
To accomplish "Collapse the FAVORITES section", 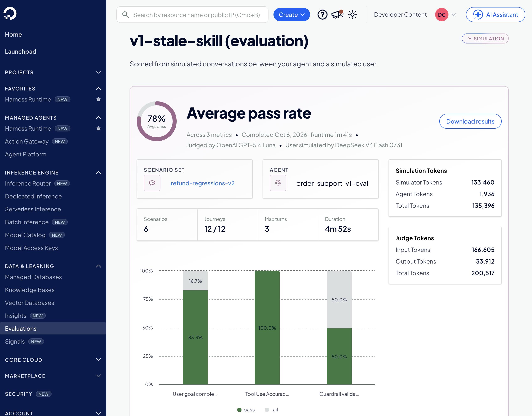I will pos(99,89).
